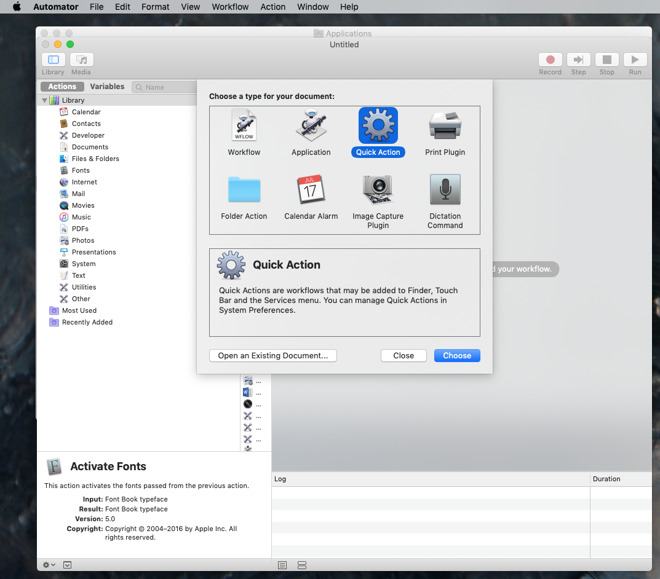The width and height of the screenshot is (660, 579).
Task: Select the Image Capture Plugin camera icon
Action: click(378, 189)
